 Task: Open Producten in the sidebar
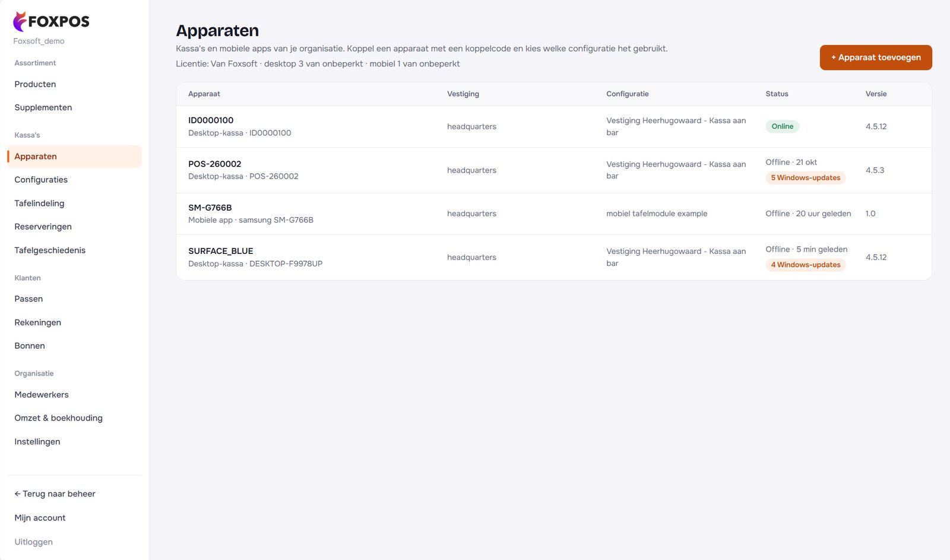pos(35,84)
